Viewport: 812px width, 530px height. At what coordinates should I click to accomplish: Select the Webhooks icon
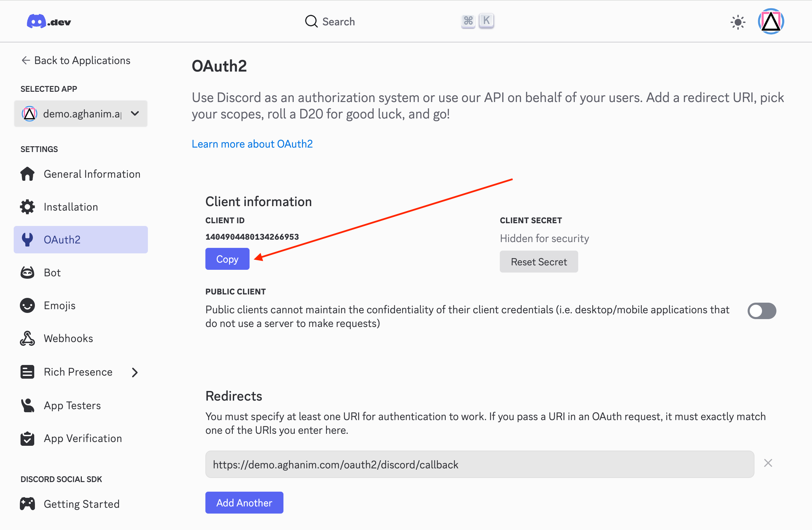point(27,338)
